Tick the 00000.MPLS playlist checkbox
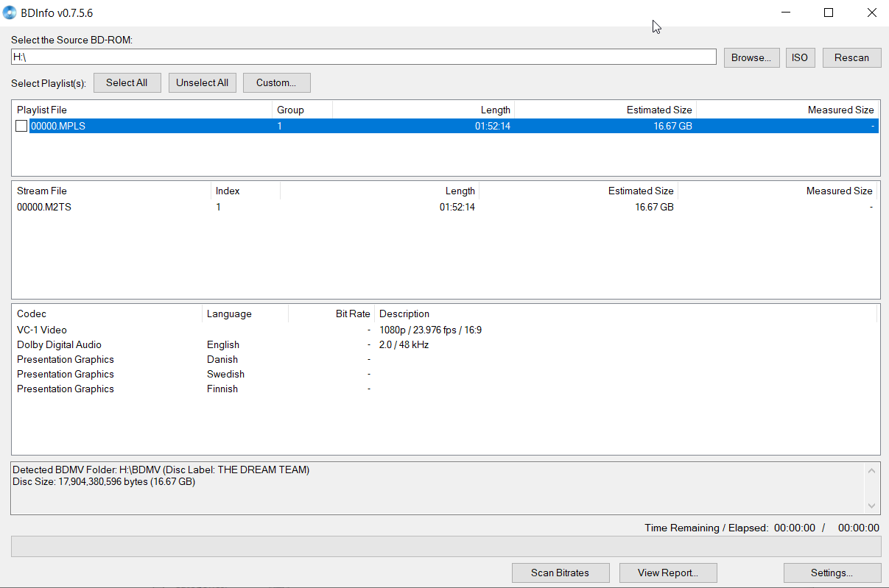The height and width of the screenshot is (588, 889). click(x=21, y=126)
